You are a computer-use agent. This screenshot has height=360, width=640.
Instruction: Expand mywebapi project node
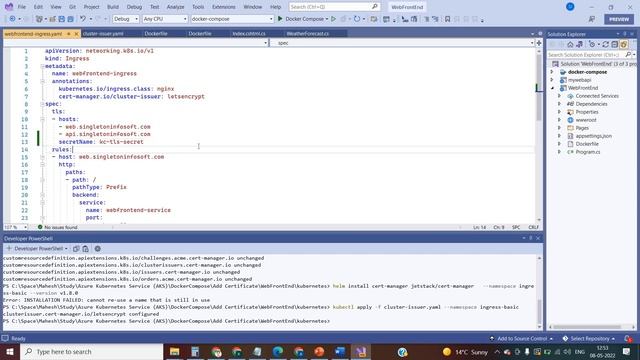[552, 80]
